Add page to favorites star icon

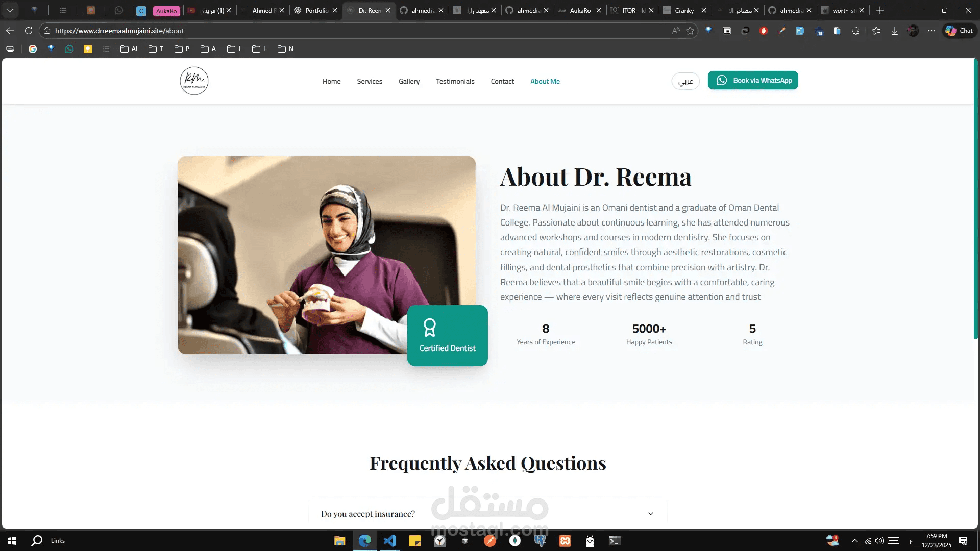pos(690,31)
